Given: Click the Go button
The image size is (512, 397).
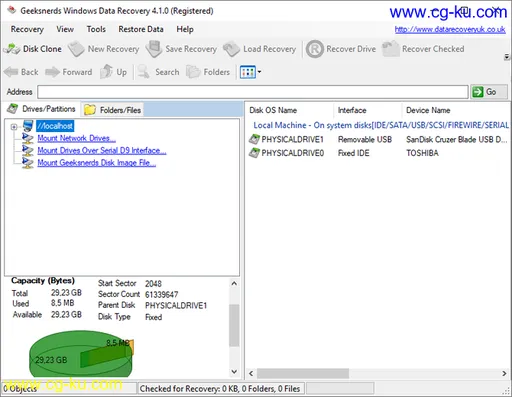Looking at the screenshot, I should click(x=489, y=92).
